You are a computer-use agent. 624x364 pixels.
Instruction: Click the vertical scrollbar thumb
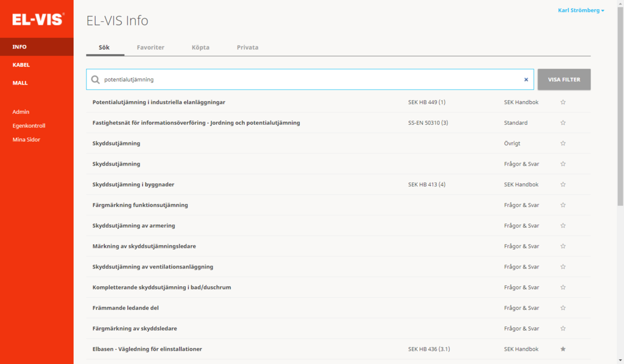(620, 106)
